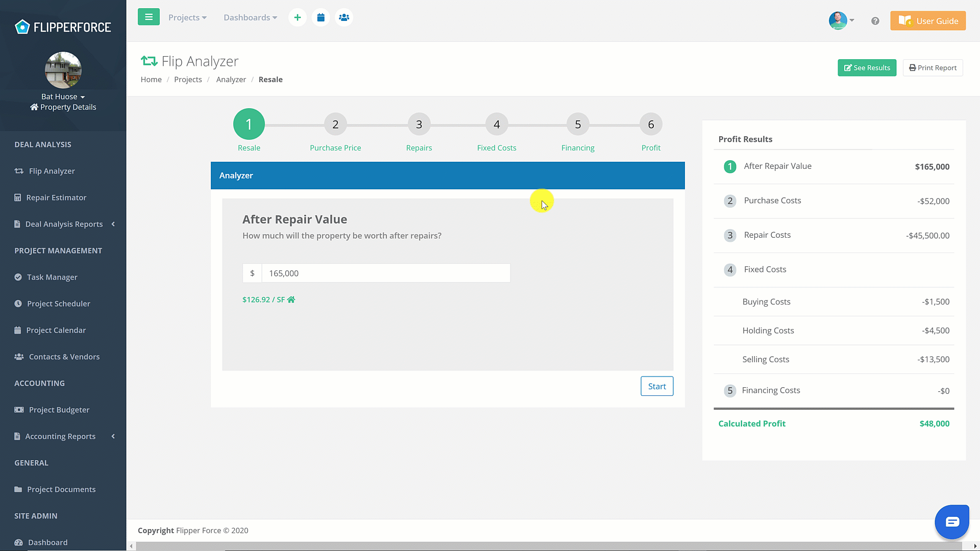Click the help question mark icon
The width and height of the screenshot is (980, 551).
tap(875, 21)
